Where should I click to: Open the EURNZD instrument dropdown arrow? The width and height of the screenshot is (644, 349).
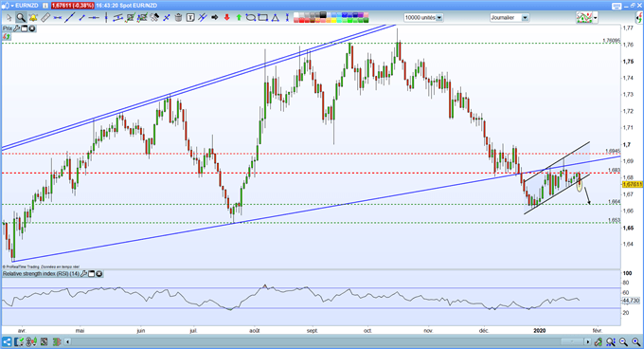point(12,6)
